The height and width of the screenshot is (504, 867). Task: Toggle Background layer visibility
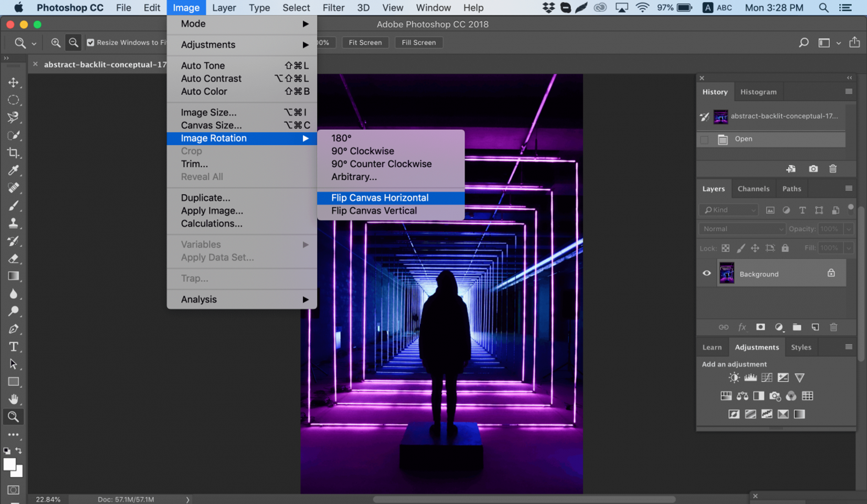point(706,274)
